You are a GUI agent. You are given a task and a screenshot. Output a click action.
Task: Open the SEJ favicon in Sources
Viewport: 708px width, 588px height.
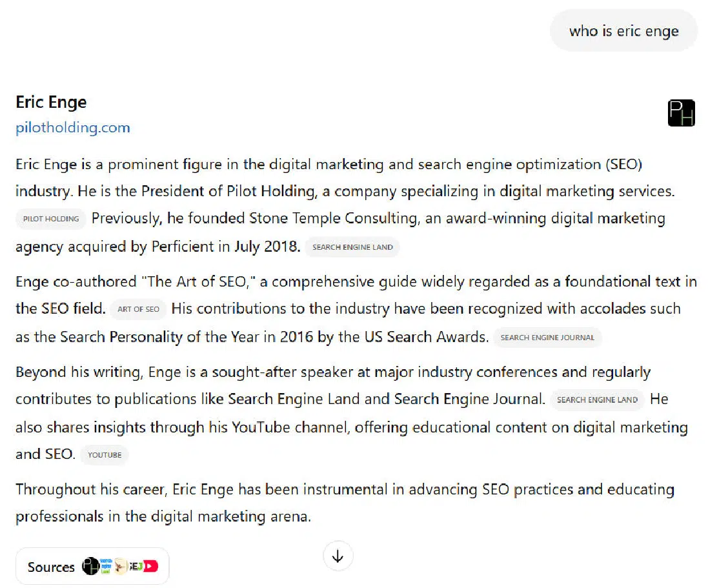[x=136, y=566]
